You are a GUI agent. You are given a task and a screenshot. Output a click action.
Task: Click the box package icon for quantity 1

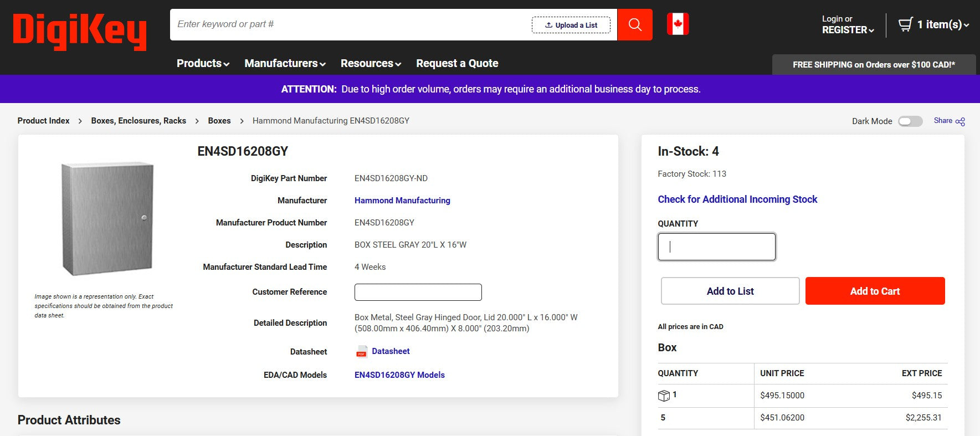[664, 396]
